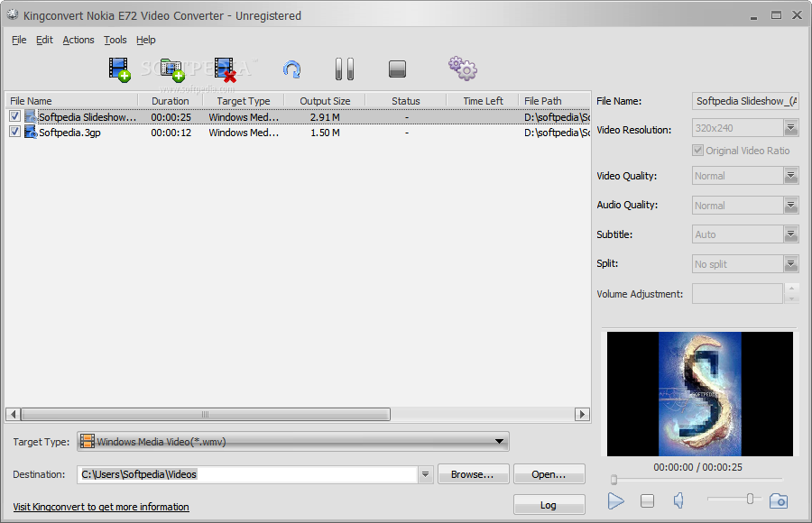
Task: Click the file list scroll left arrow
Action: pyautogui.click(x=14, y=414)
